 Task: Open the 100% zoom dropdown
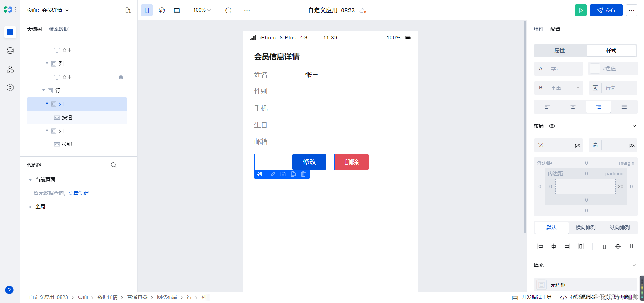(202, 10)
